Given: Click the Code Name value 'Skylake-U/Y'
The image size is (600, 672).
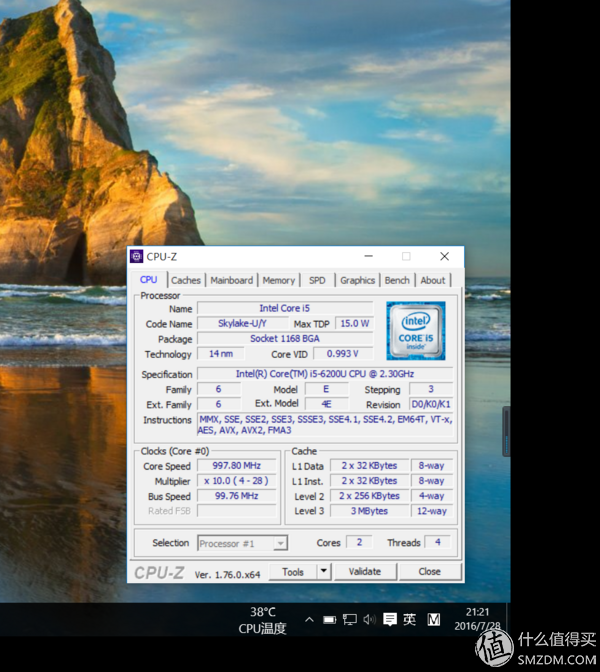Looking at the screenshot, I should [243, 323].
